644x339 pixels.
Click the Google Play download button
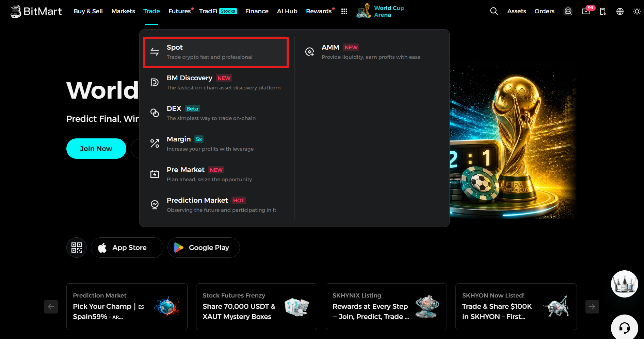pyautogui.click(x=204, y=248)
